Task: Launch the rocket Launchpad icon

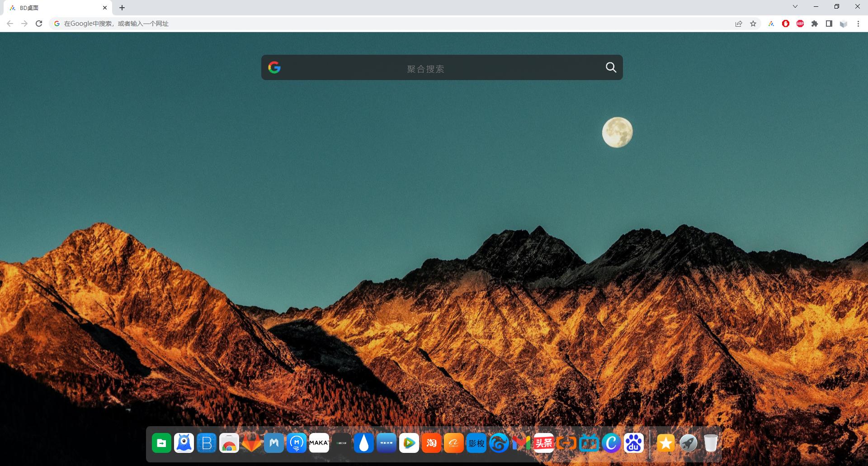Action: 688,443
